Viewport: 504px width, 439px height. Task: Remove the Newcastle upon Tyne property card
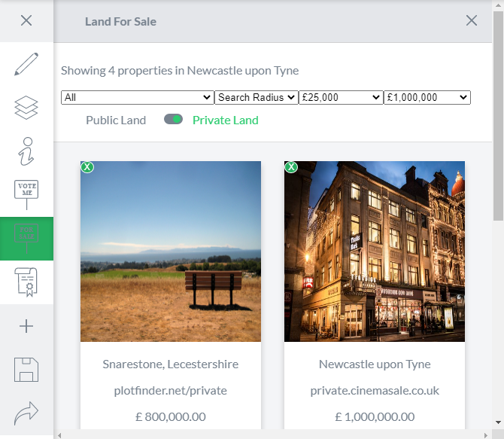coord(291,167)
